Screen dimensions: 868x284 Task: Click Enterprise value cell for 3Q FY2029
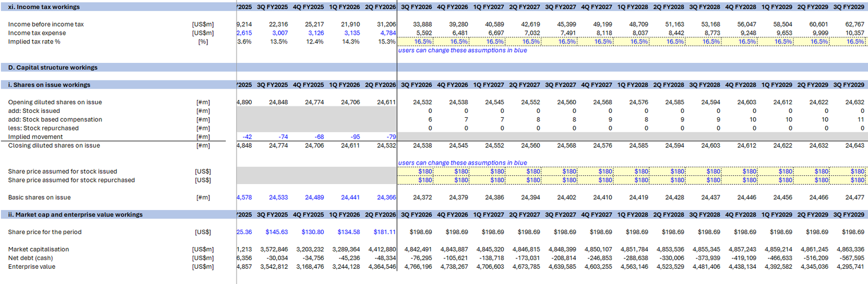pyautogui.click(x=850, y=267)
